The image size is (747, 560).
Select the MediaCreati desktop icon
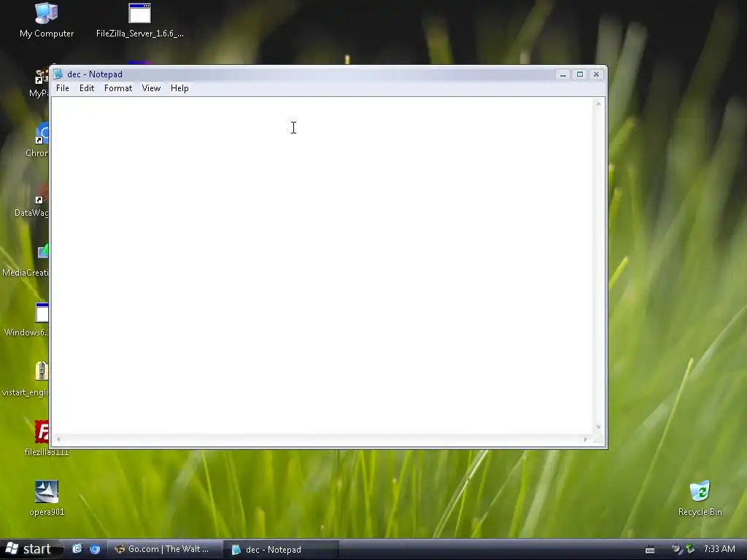(x=26, y=260)
